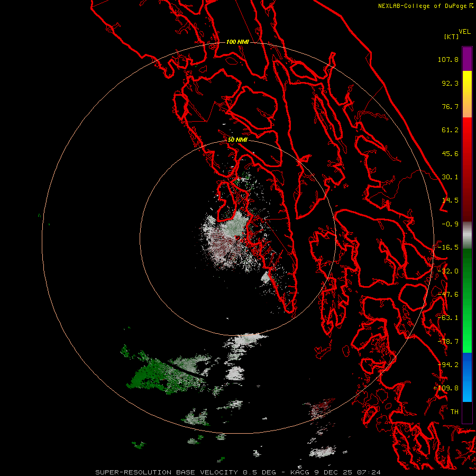Click the KACG station identifier
Viewport: 476px width, 476px height.
[x=300, y=472]
